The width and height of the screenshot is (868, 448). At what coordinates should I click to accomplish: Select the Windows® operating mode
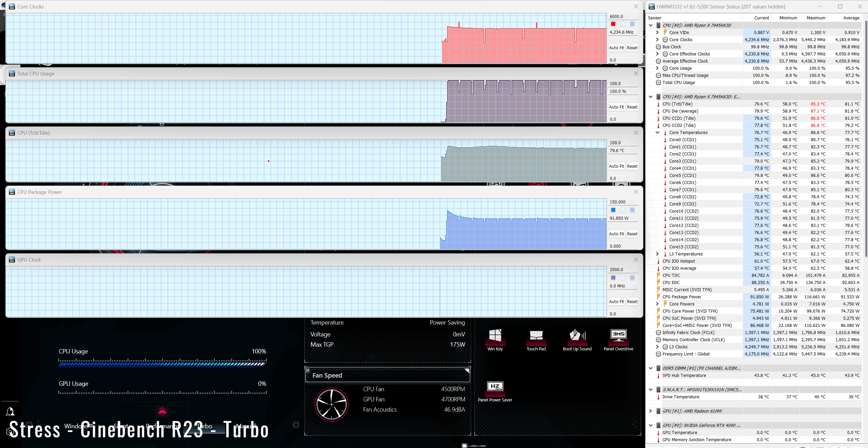79,426
